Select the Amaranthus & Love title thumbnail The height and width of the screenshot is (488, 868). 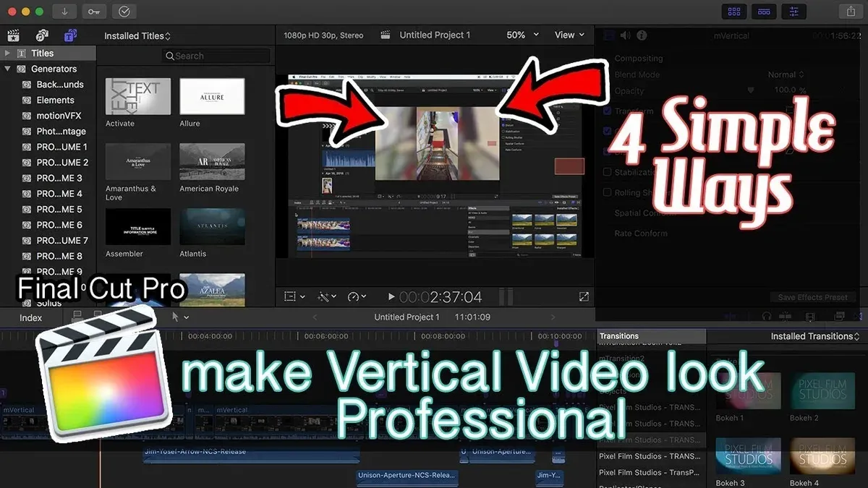pyautogui.click(x=138, y=161)
